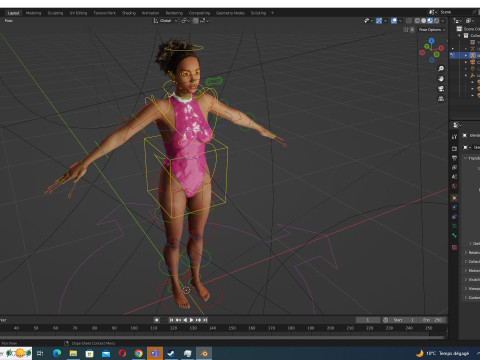Switch to the Sculpting workspace tab
This screenshot has width=480, height=360.
click(55, 13)
